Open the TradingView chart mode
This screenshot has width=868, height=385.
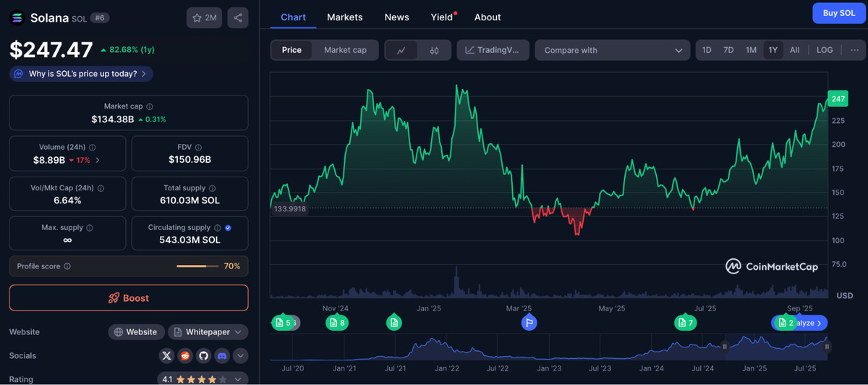493,50
